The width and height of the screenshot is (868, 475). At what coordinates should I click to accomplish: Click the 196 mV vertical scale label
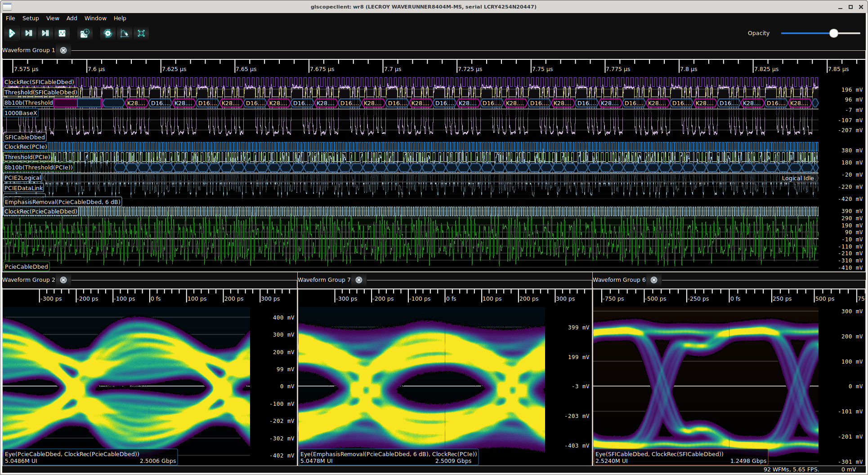(852, 90)
